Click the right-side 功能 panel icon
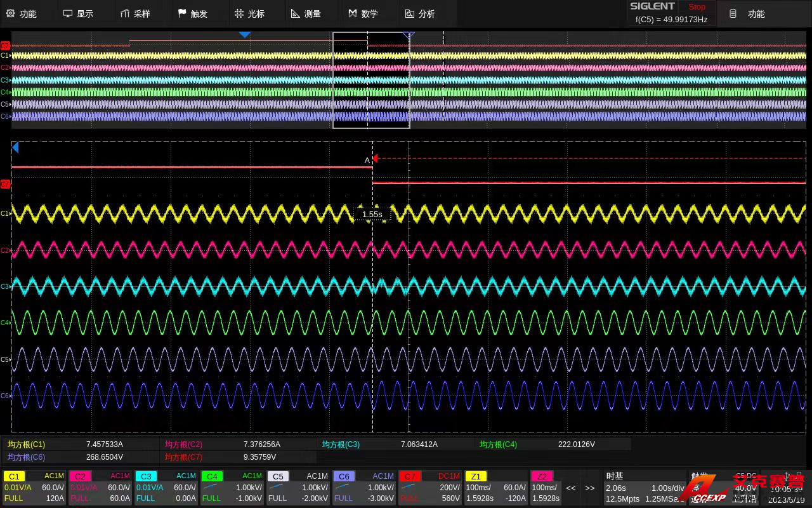The height and width of the screenshot is (508, 812). point(733,13)
